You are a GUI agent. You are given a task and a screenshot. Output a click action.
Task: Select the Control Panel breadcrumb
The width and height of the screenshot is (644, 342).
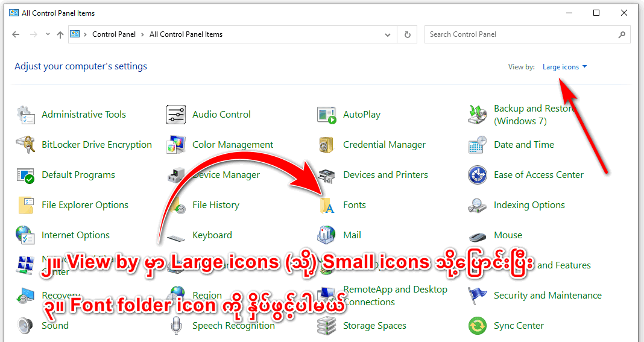pos(114,34)
